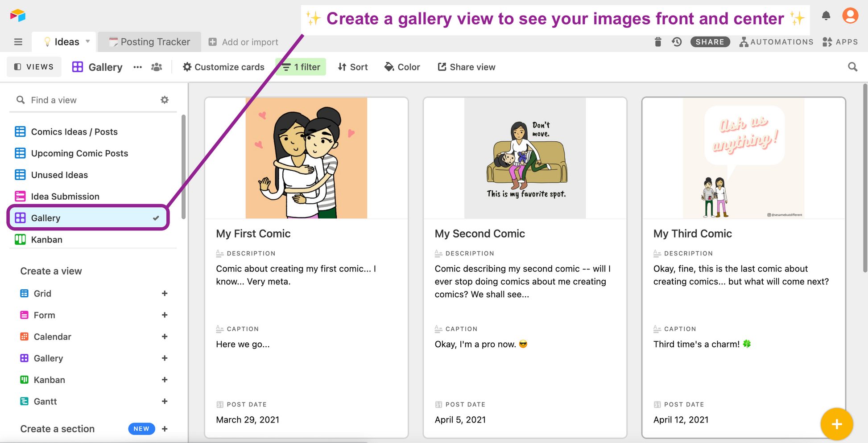Click the trash icon in top bar
Image resolution: width=868 pixels, height=443 pixels.
point(657,42)
